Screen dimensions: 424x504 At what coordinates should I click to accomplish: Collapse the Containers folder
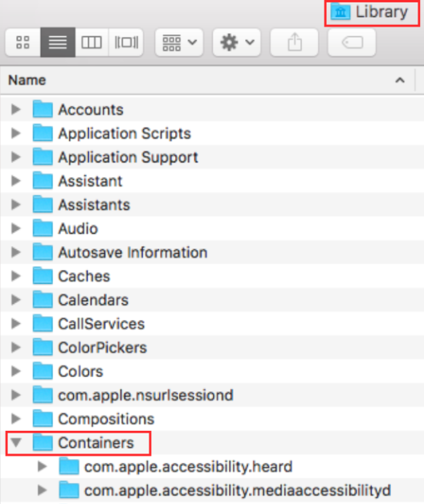[x=16, y=443]
